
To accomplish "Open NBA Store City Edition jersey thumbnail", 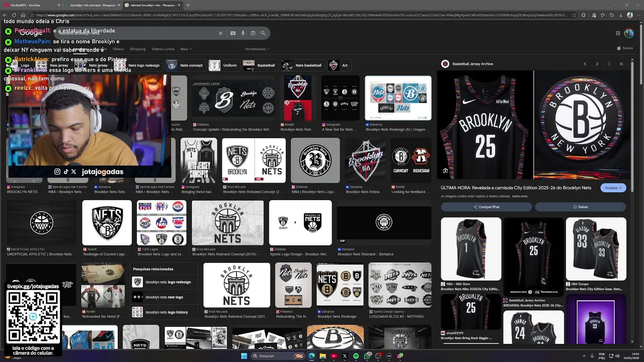I will (471, 249).
